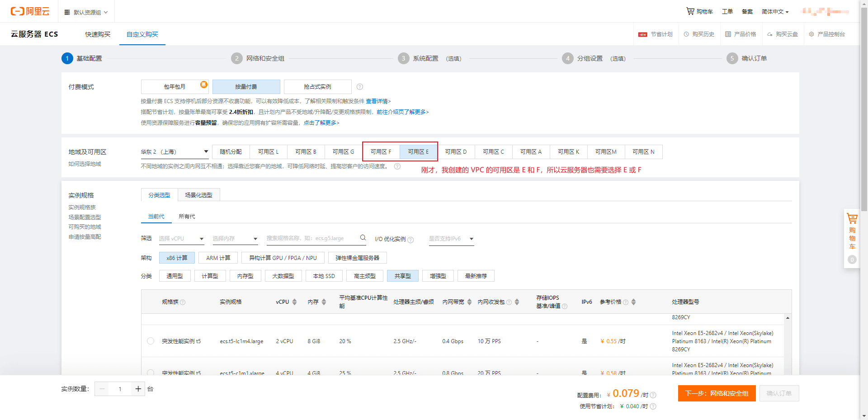Sort the table by 内网带宽 column

pyautogui.click(x=469, y=302)
